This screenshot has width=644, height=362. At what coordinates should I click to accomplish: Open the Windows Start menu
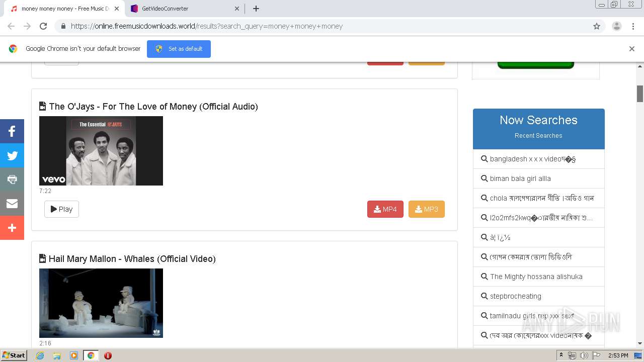point(14,355)
